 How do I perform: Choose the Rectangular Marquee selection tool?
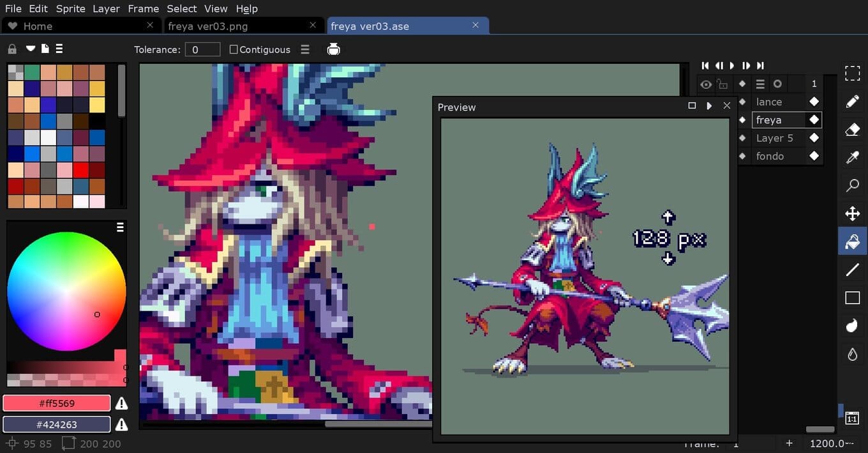[x=852, y=74]
